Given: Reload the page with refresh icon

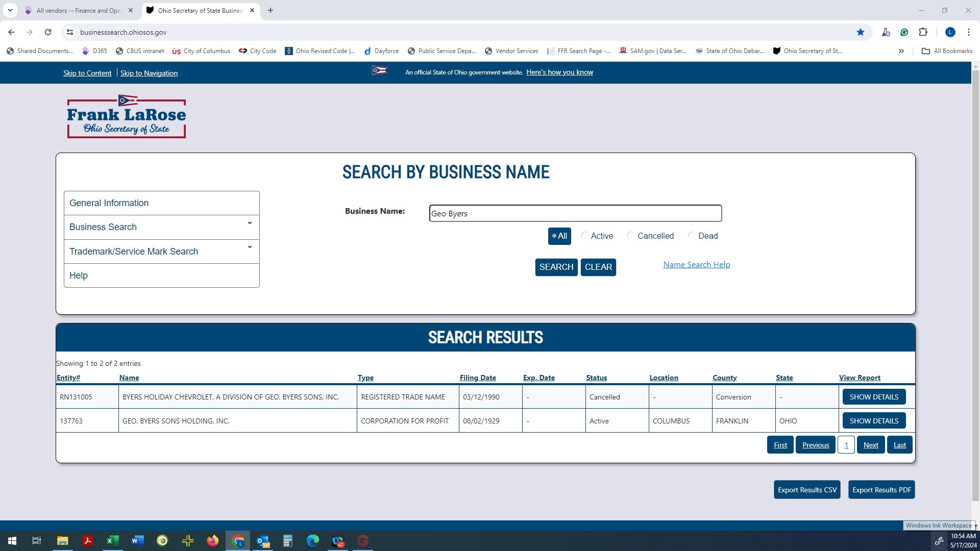Looking at the screenshot, I should click(x=48, y=32).
